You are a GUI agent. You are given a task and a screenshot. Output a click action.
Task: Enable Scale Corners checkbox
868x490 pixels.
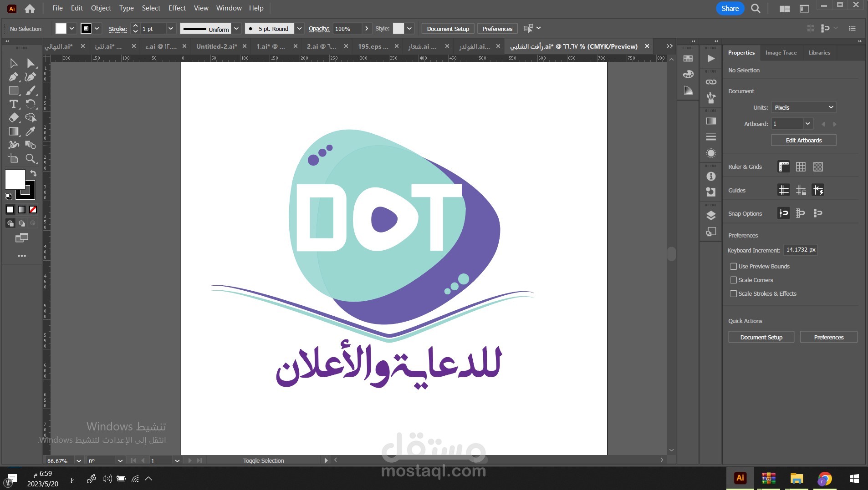[x=733, y=280]
